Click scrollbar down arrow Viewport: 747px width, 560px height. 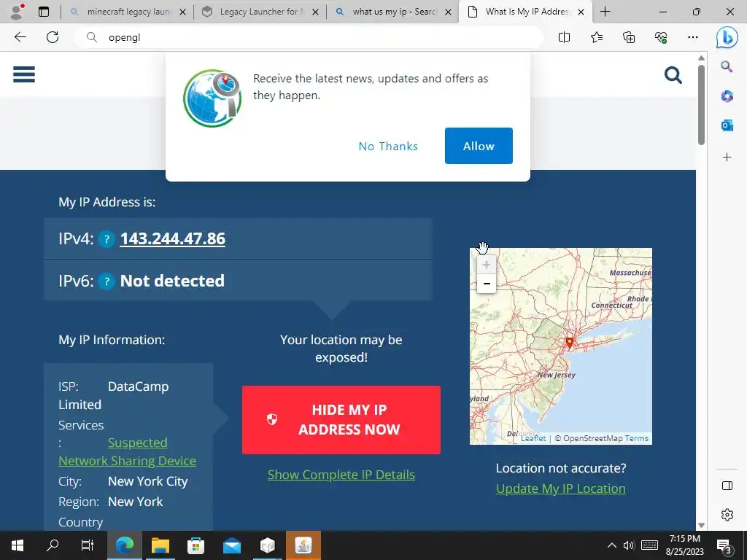coord(701,525)
